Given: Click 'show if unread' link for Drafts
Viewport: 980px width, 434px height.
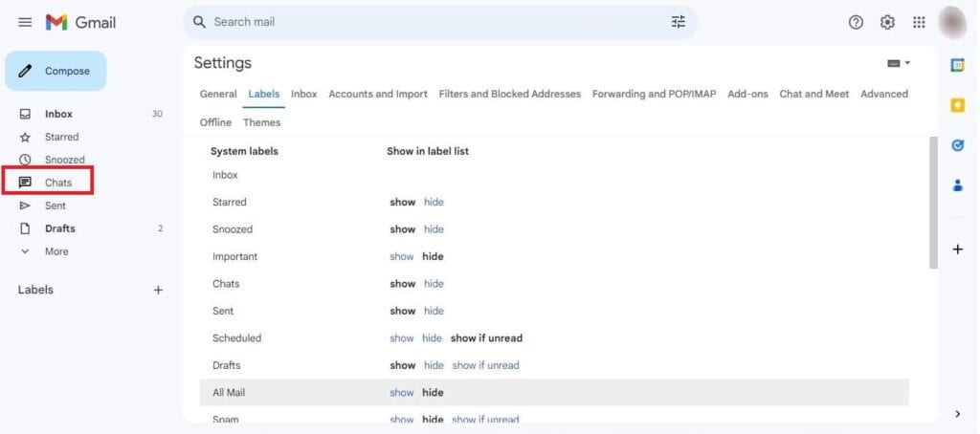Looking at the screenshot, I should tap(485, 365).
